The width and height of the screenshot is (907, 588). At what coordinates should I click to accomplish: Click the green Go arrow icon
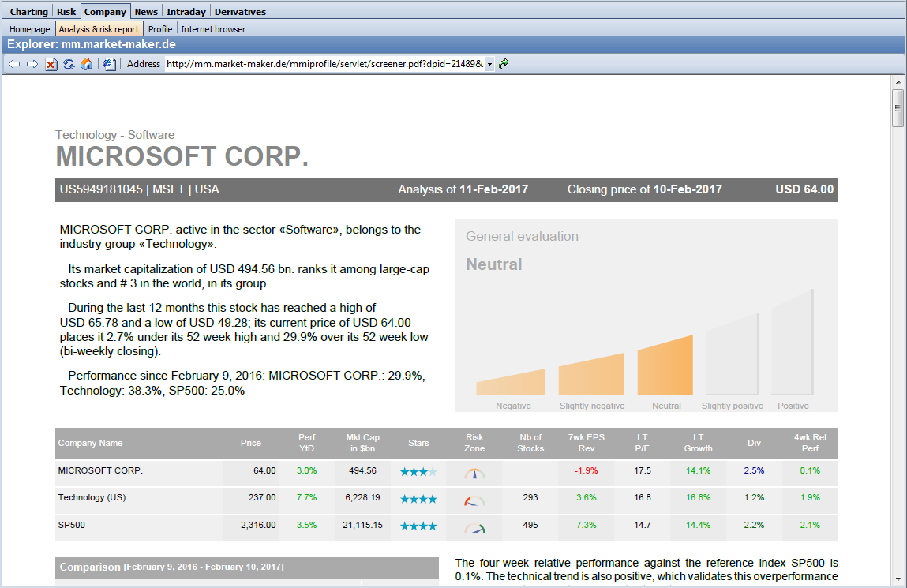[504, 64]
